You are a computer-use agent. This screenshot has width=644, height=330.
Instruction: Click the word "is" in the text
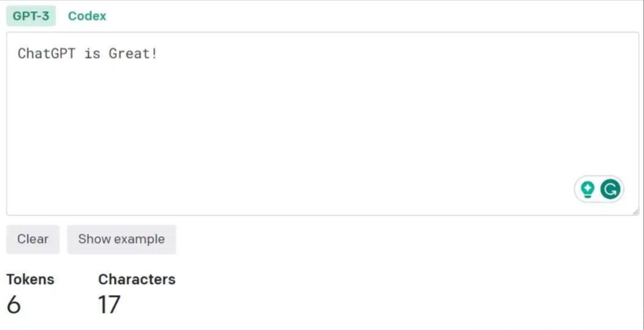93,53
